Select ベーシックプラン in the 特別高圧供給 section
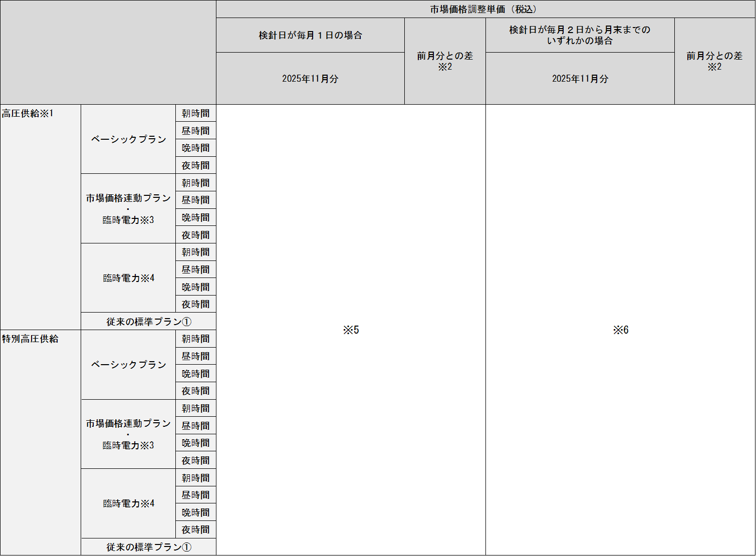This screenshot has width=756, height=556. click(x=128, y=365)
